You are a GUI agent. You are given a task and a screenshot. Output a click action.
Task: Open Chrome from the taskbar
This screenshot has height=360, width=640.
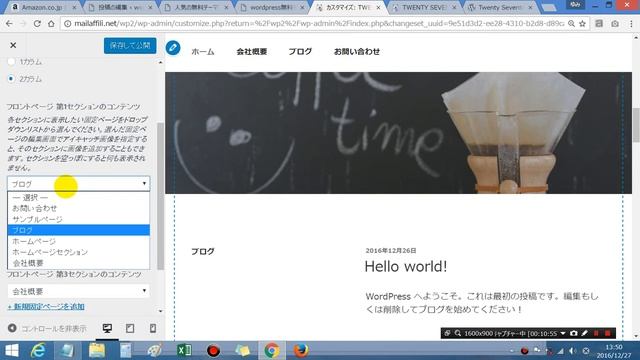[x=271, y=351]
